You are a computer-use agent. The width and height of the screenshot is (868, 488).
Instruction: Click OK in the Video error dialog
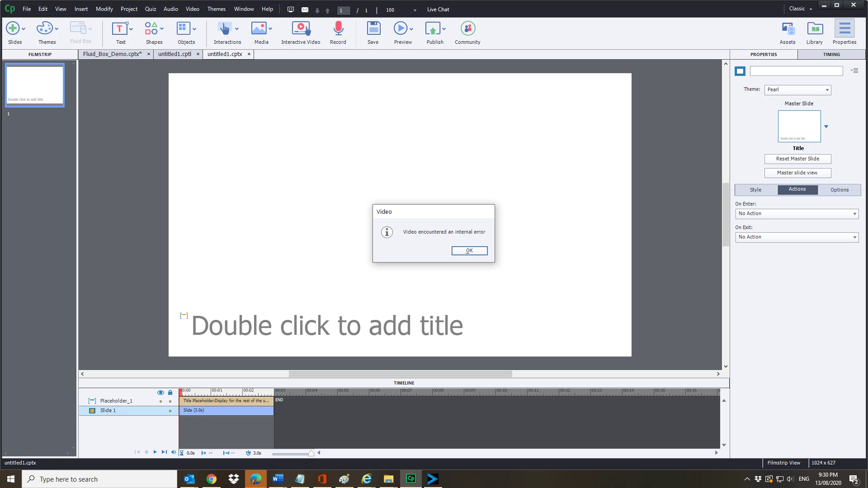click(x=469, y=250)
